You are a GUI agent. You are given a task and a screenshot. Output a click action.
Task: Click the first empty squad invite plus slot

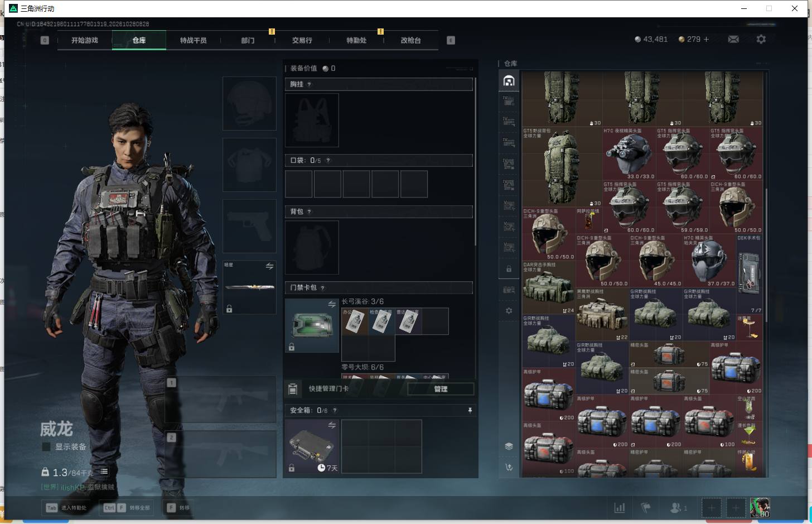point(711,508)
